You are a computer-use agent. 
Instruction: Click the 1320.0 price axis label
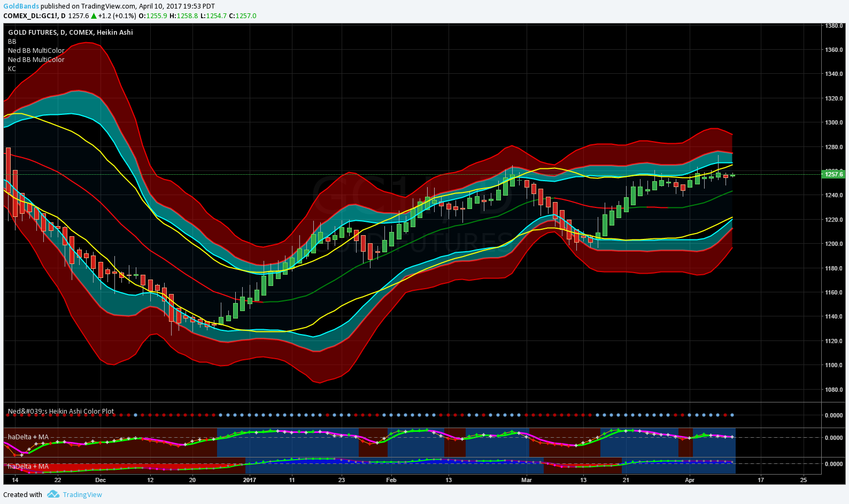(834, 98)
